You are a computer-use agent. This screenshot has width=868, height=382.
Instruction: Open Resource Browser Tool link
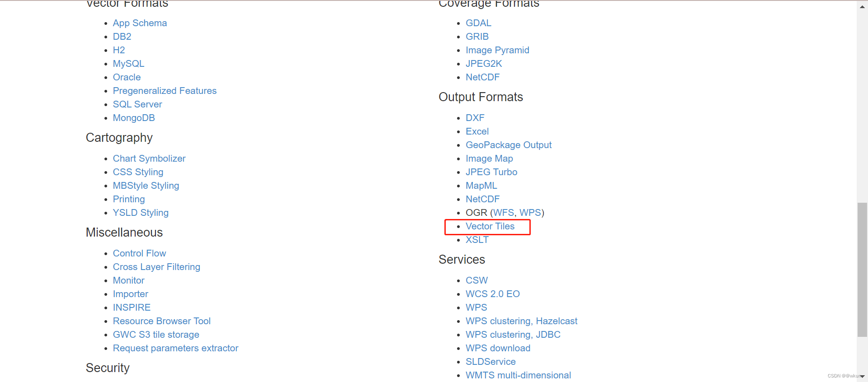click(x=162, y=321)
